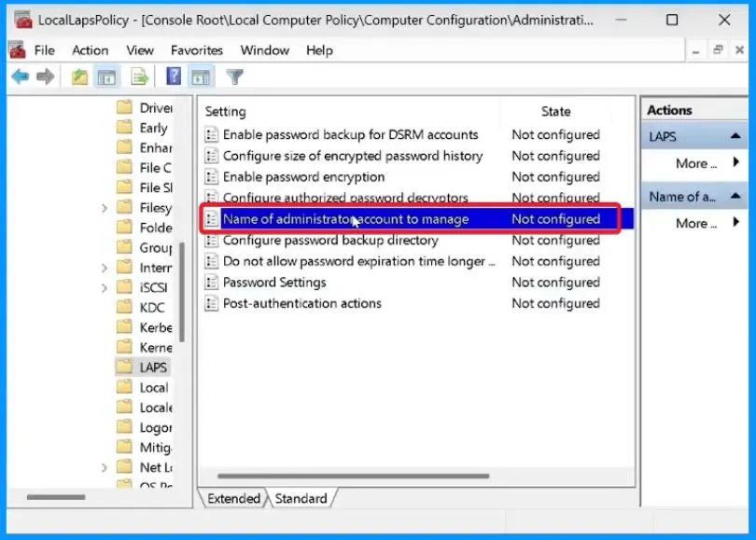Expand the iSCSI tree node
The width and height of the screenshot is (756, 540).
pos(105,287)
